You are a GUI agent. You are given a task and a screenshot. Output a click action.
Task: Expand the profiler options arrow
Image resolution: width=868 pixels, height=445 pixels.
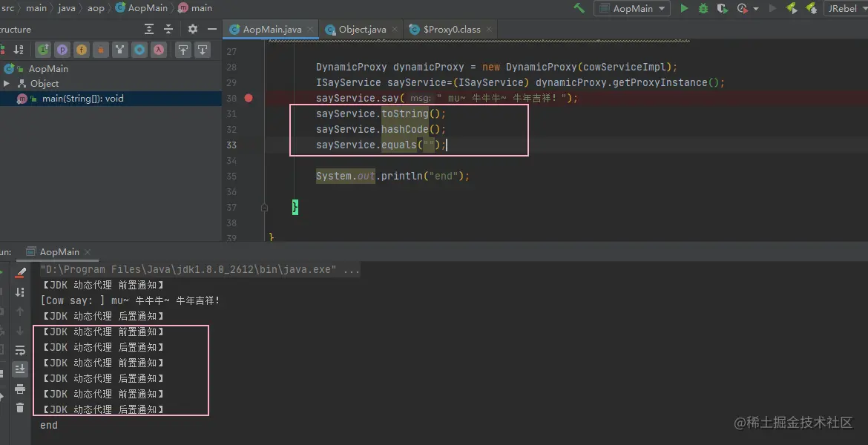coord(756,9)
